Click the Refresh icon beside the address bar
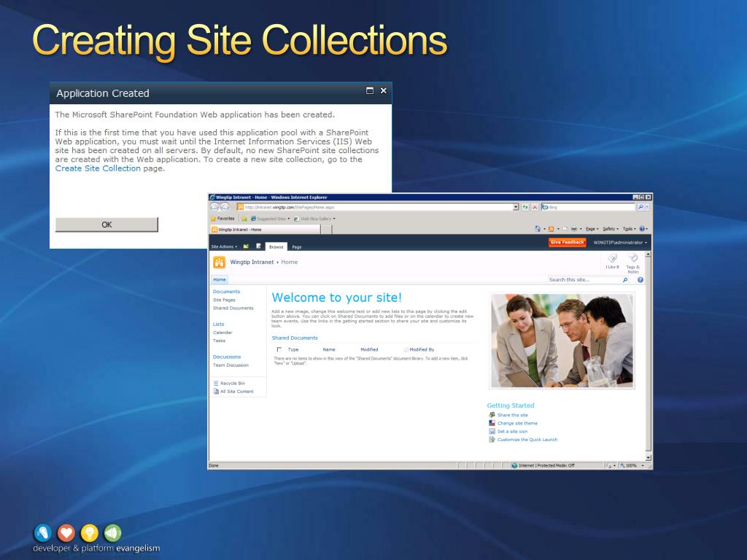The image size is (747, 560). (525, 207)
